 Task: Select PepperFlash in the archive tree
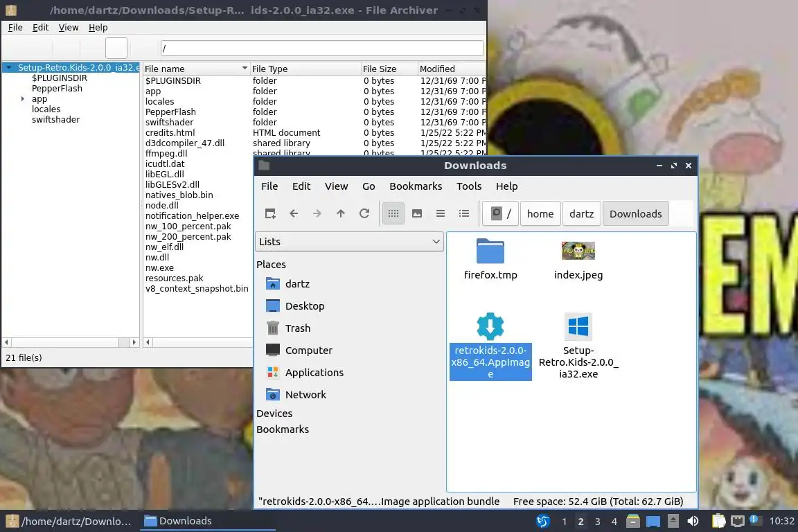57,88
